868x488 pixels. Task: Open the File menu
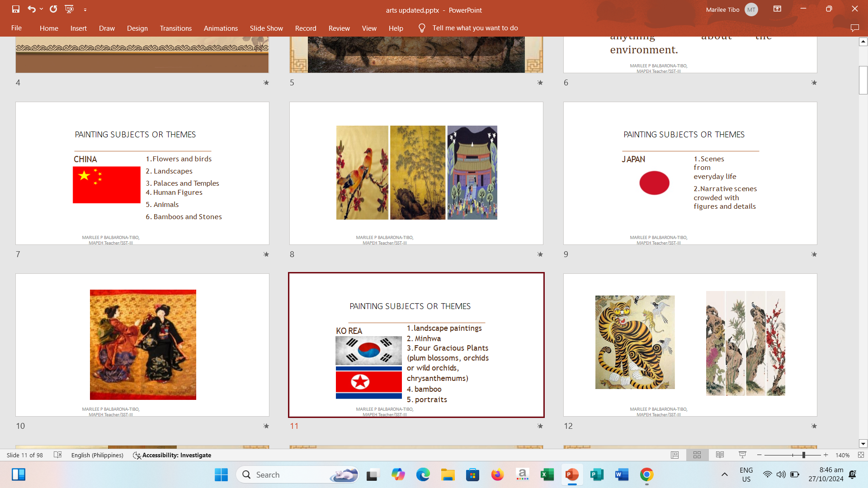click(16, 28)
